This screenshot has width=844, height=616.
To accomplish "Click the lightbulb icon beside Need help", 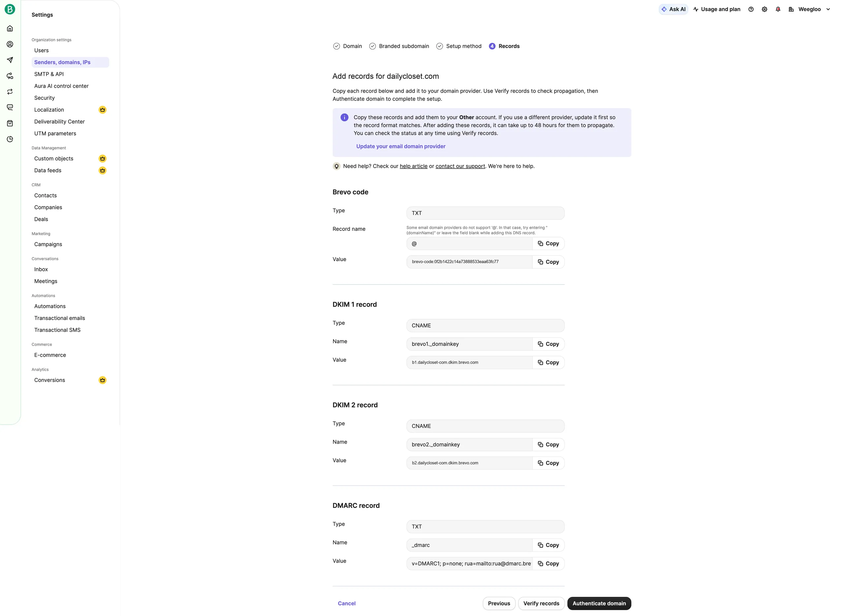I will click(336, 166).
